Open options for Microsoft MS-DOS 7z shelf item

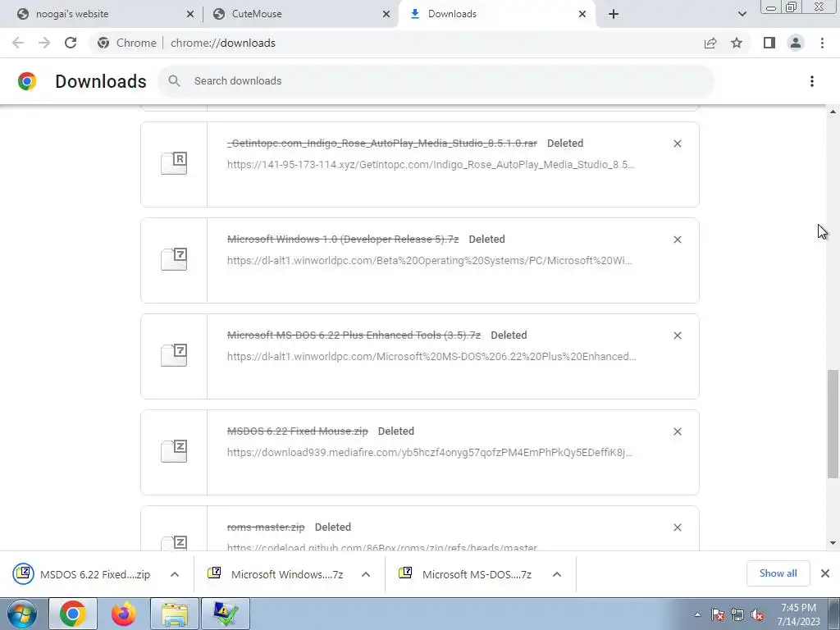tap(557, 574)
